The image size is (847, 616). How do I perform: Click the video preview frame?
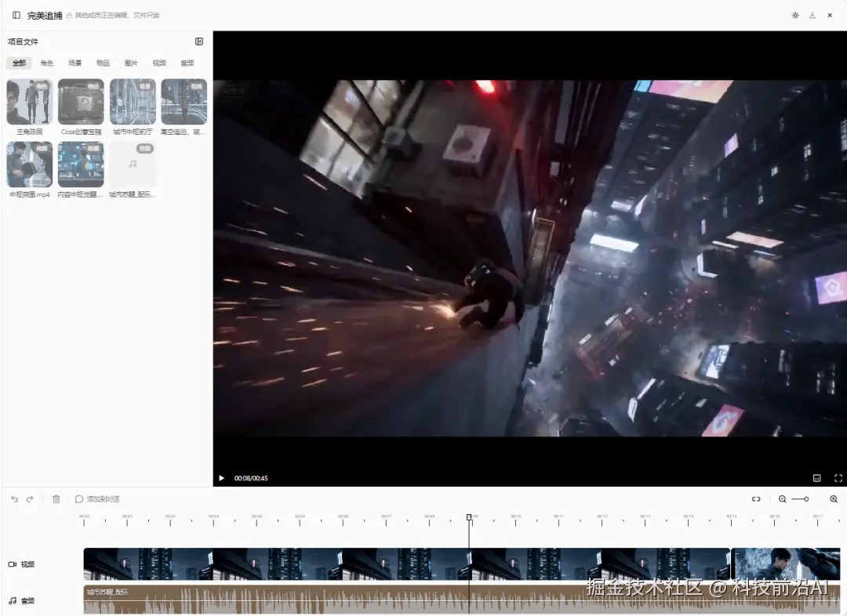click(530, 258)
